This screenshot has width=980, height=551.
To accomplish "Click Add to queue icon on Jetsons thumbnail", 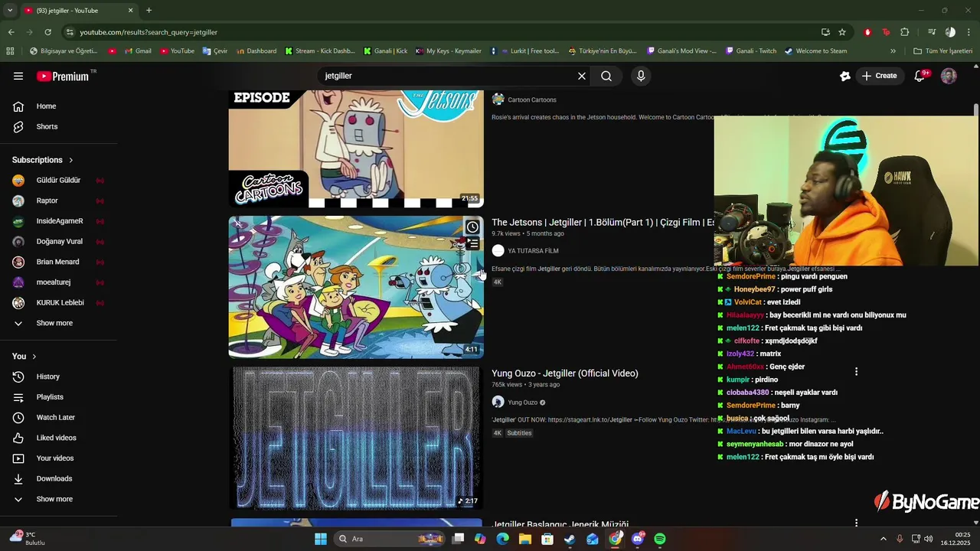I will (472, 244).
